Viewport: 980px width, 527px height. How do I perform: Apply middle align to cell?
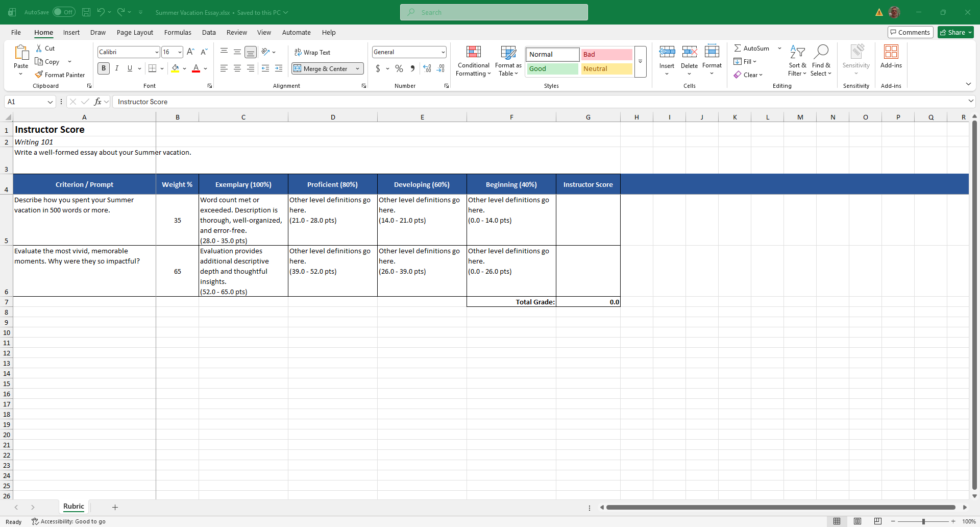click(x=237, y=52)
